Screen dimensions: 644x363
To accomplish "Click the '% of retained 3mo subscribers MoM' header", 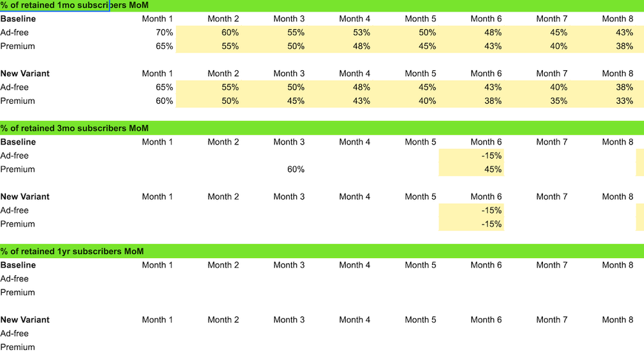I will point(74,128).
